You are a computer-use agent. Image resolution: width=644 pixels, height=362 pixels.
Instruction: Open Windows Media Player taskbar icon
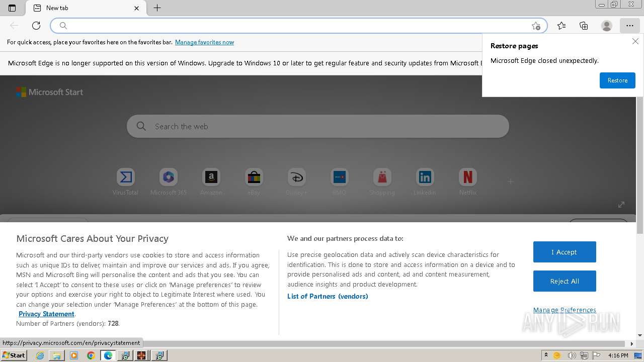pos(74,355)
